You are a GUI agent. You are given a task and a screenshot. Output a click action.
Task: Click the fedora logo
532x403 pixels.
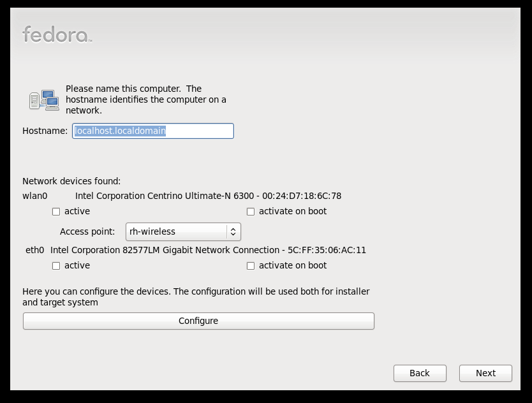[57, 34]
